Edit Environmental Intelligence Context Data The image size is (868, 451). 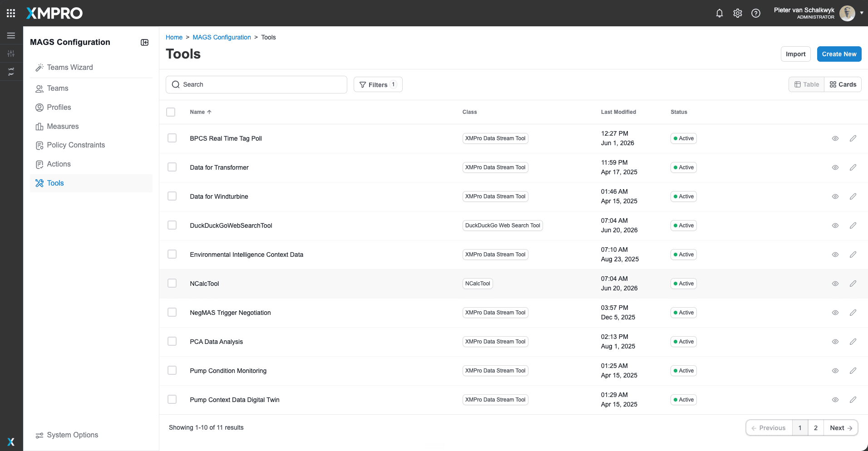point(853,255)
